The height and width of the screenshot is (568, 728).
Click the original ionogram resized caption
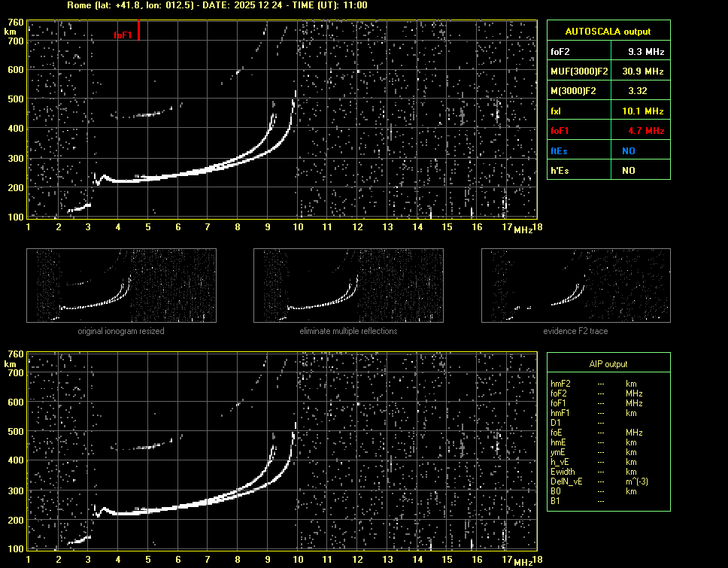pyautogui.click(x=121, y=331)
